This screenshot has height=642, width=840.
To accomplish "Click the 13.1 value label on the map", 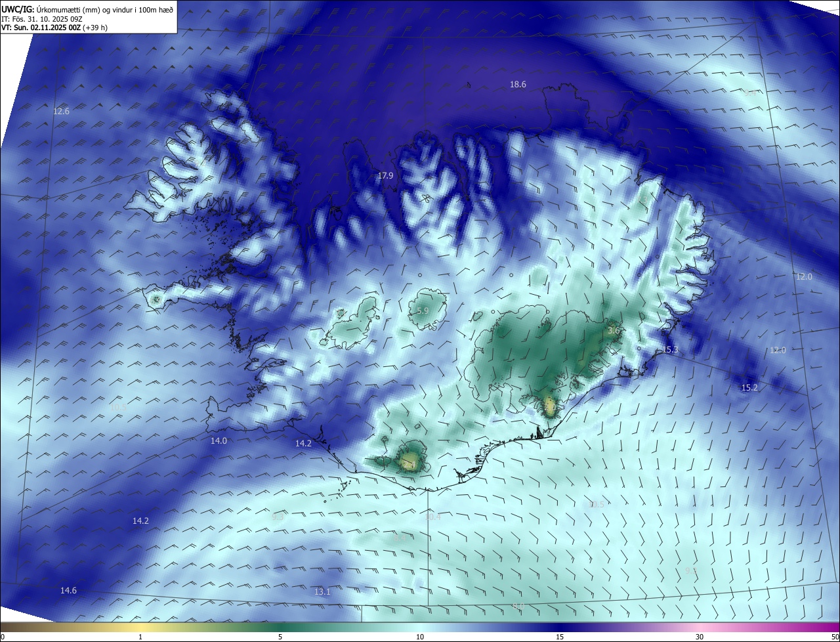I will click(322, 592).
